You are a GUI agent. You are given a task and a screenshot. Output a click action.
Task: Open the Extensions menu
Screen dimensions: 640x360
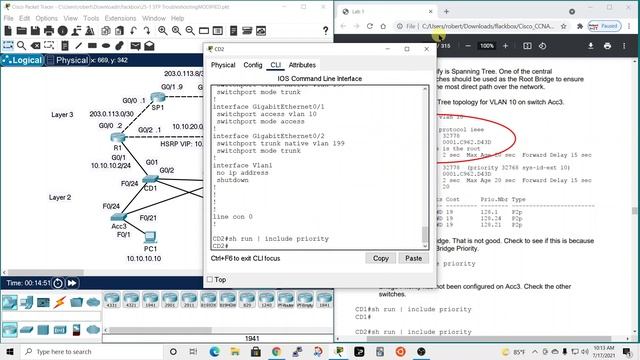120,18
